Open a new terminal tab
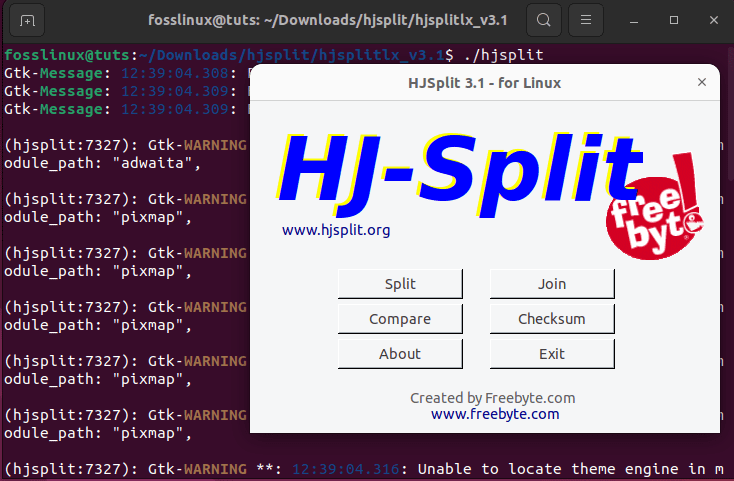734x481 pixels. pyautogui.click(x=27, y=20)
